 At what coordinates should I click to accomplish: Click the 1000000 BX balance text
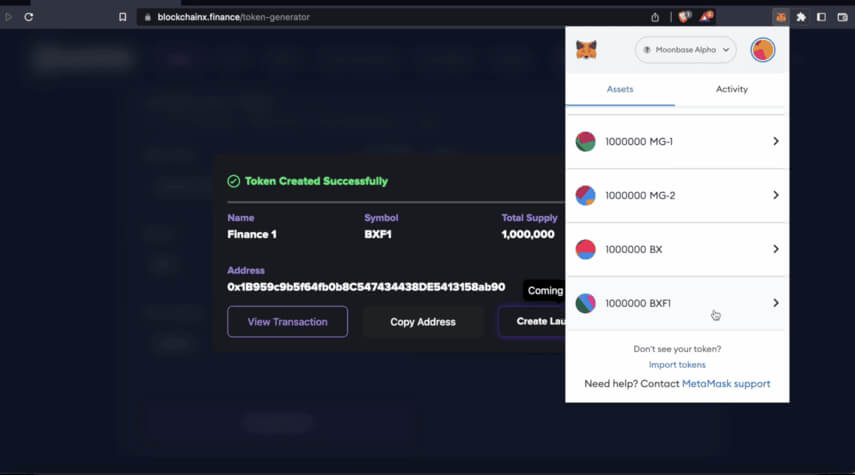pyautogui.click(x=634, y=249)
